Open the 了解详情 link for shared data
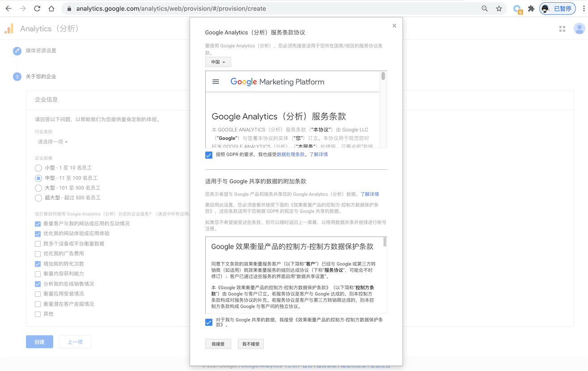The image size is (588, 371). pos(369,194)
